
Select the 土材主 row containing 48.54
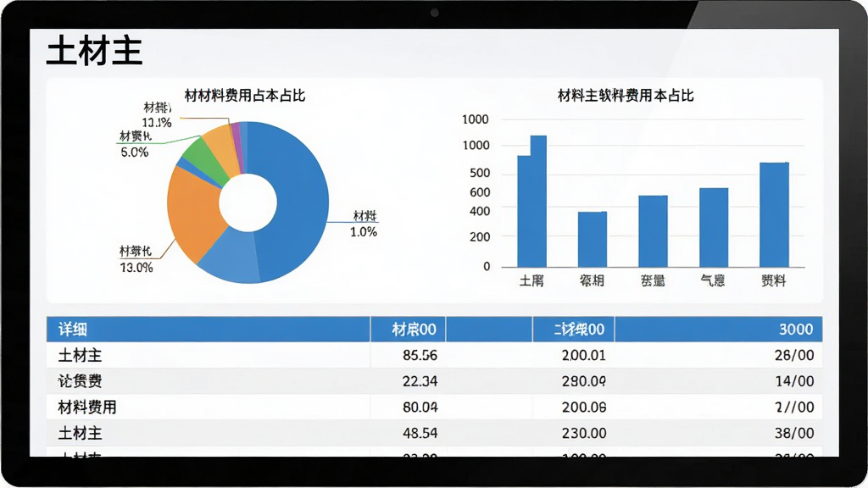435,433
